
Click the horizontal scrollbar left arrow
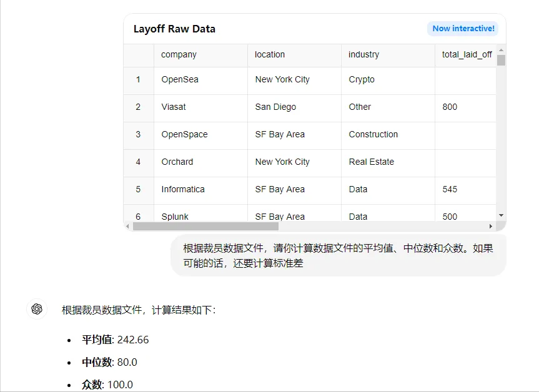coord(127,226)
